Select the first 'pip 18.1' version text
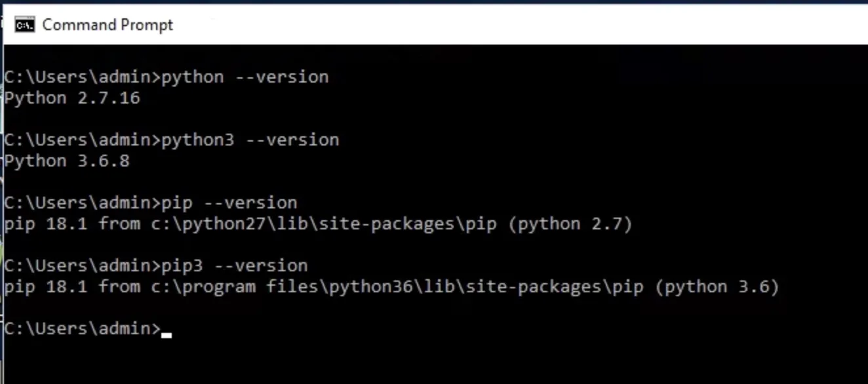Viewport: 868px width, 384px height. (46, 224)
